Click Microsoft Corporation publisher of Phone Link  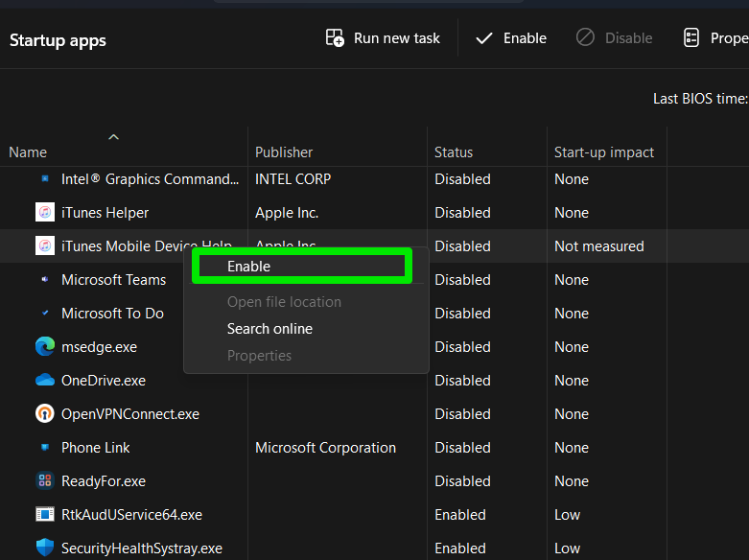[x=325, y=447]
